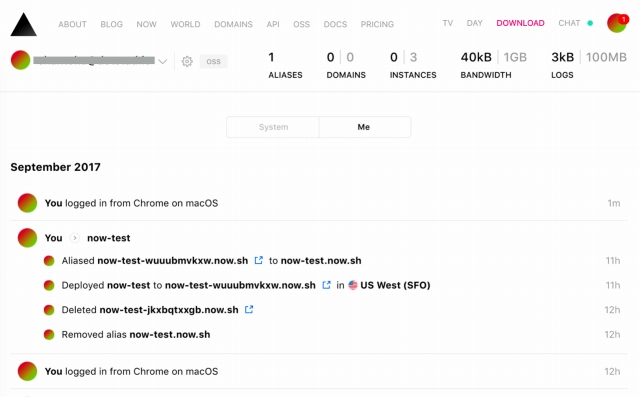Image resolution: width=640 pixels, height=397 pixels.
Task: Click the pink DOWNLOAD link
Action: point(520,23)
